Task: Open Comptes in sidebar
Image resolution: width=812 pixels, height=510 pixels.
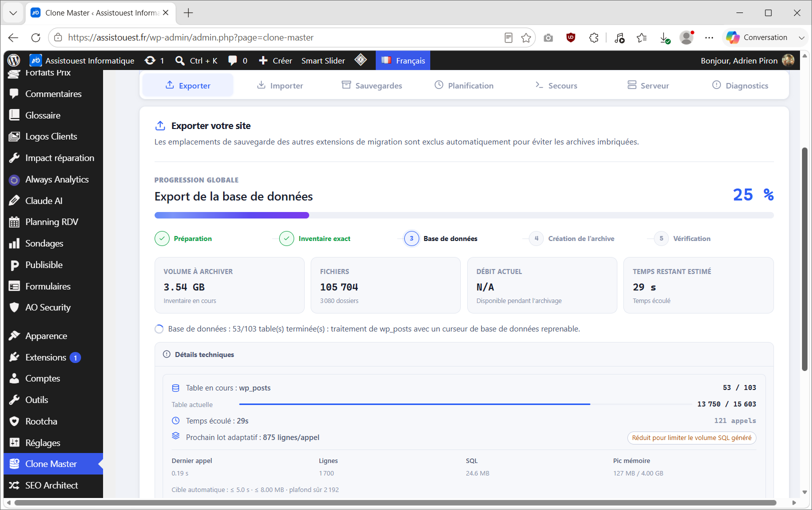Action: [x=53, y=378]
